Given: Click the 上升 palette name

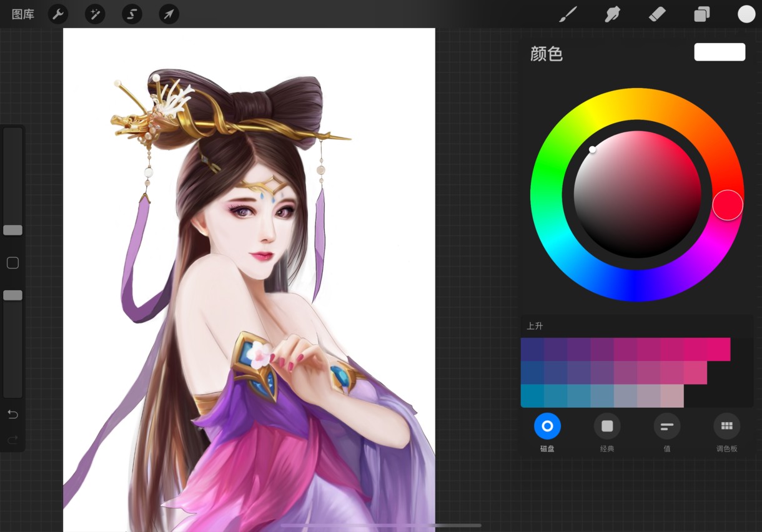Looking at the screenshot, I should point(535,326).
